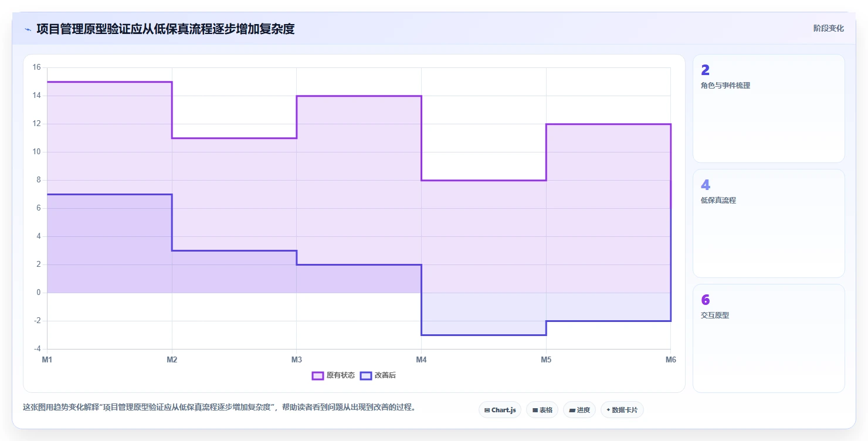Click the purple 原有状态 legend swatch
The width and height of the screenshot is (868, 441).
click(x=318, y=375)
